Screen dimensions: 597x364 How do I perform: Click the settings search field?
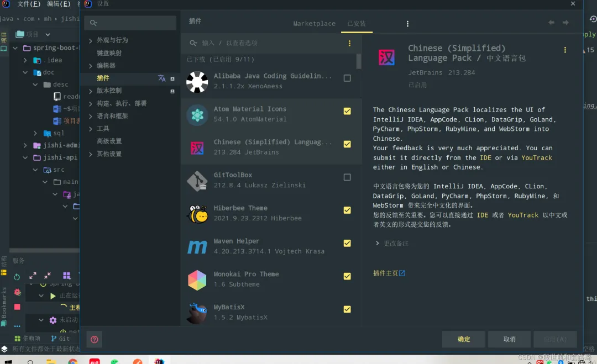(130, 23)
